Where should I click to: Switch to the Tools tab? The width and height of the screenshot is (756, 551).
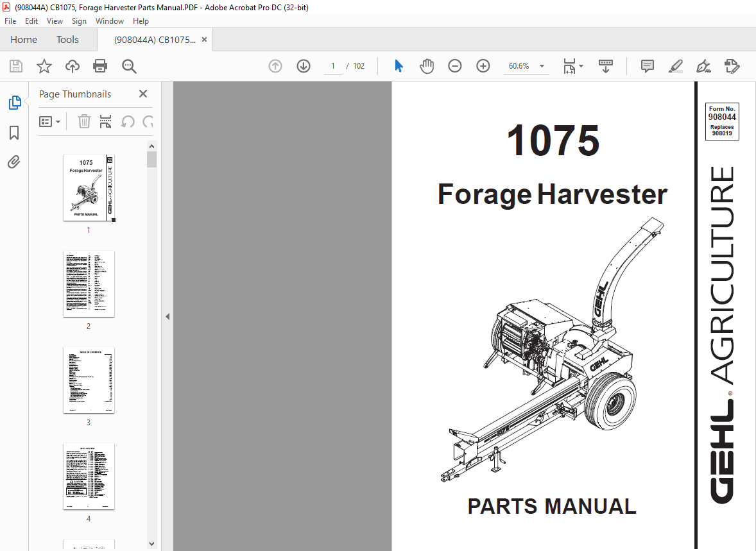pyautogui.click(x=67, y=40)
